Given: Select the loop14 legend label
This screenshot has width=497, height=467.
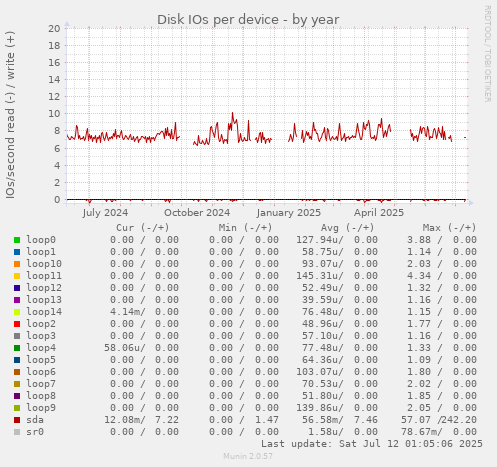Looking at the screenshot, I should pyautogui.click(x=44, y=312).
